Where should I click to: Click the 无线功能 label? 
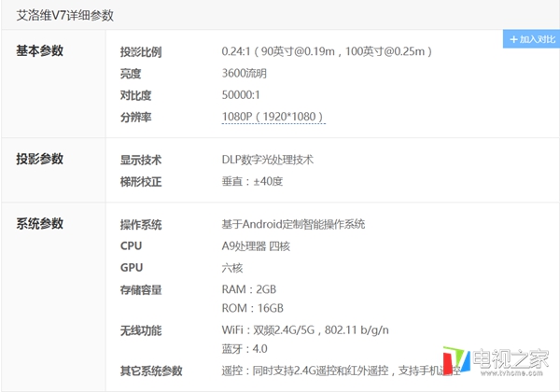pos(141,331)
